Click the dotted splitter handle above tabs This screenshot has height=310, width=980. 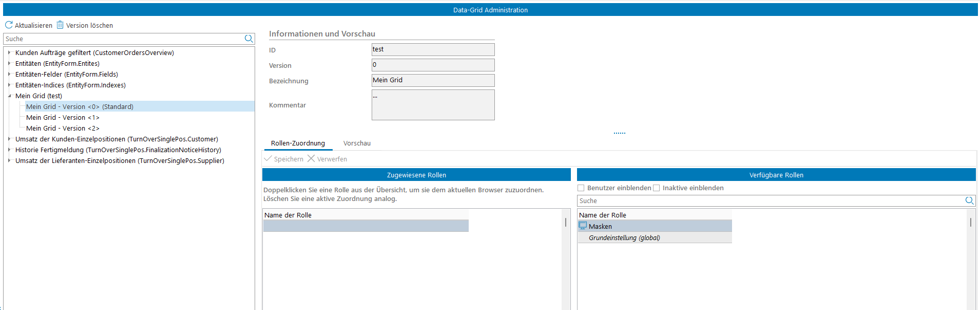click(x=619, y=133)
